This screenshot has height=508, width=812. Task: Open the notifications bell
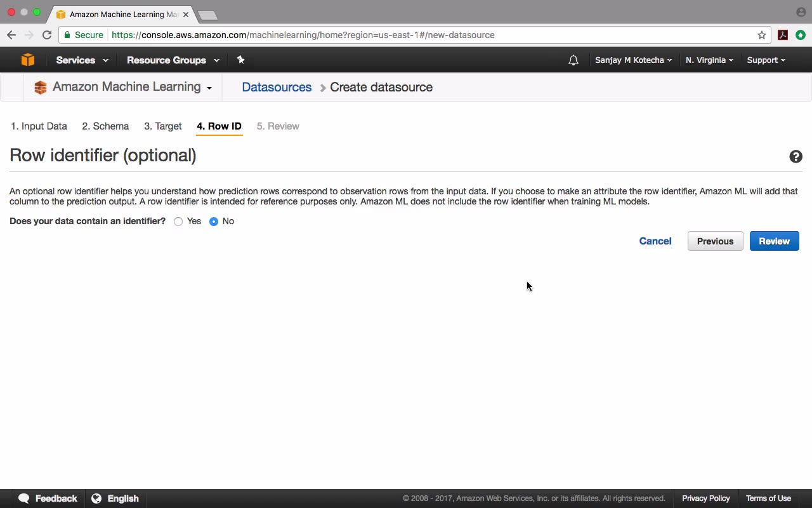(573, 60)
